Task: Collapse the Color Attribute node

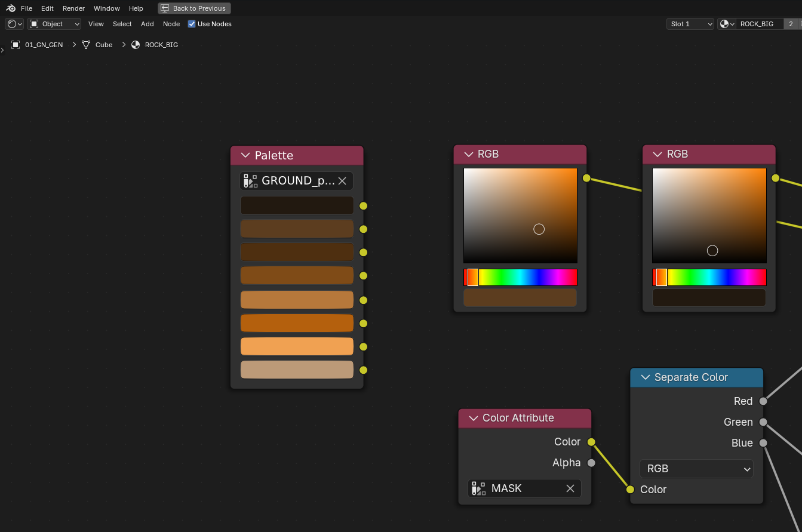Action: point(474,418)
